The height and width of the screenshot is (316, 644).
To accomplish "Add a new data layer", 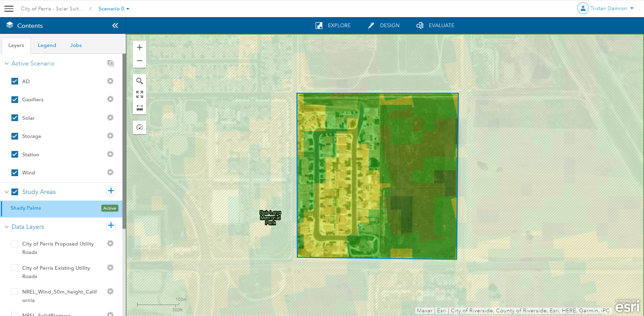I will pos(111,226).
